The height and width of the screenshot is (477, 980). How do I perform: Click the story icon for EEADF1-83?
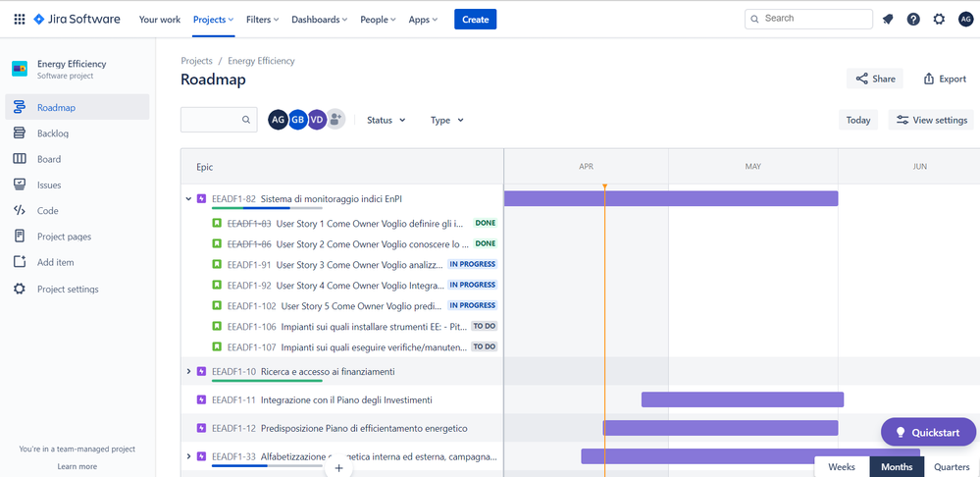click(217, 223)
